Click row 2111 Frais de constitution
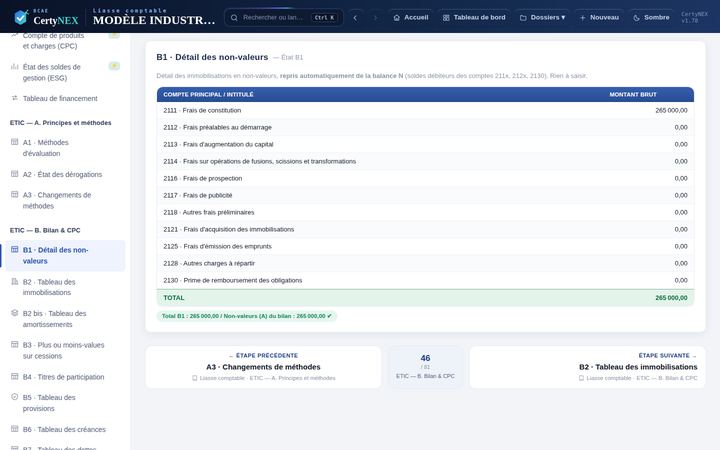720x450 pixels. [425, 110]
